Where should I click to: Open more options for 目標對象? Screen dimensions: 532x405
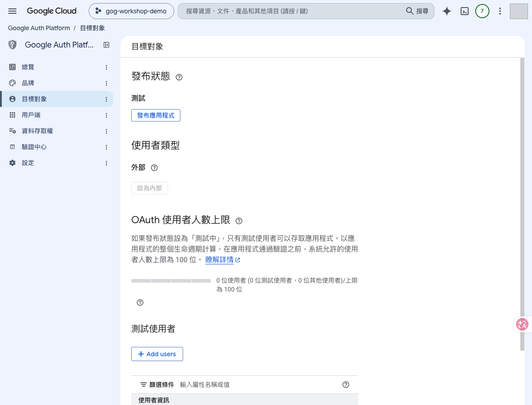coord(106,99)
